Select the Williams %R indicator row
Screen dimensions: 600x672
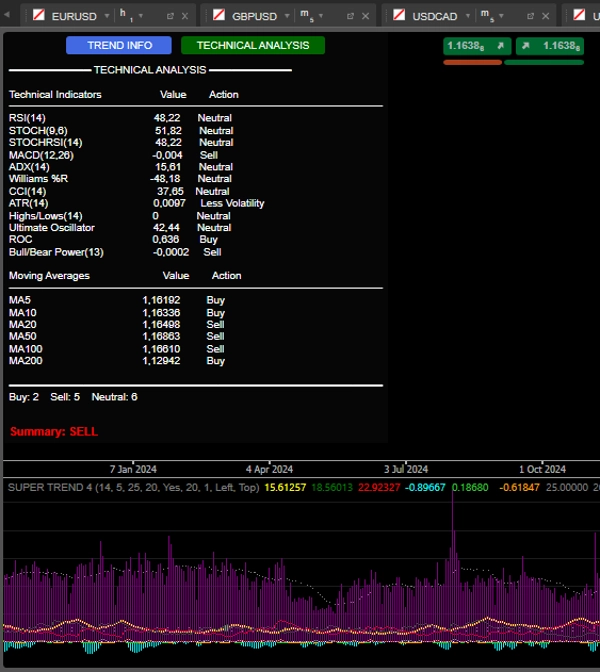point(120,179)
